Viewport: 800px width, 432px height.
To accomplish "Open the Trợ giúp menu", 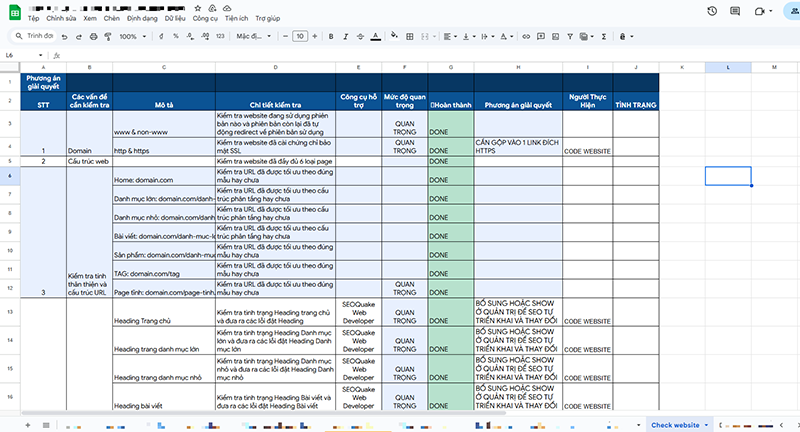I will pyautogui.click(x=268, y=18).
